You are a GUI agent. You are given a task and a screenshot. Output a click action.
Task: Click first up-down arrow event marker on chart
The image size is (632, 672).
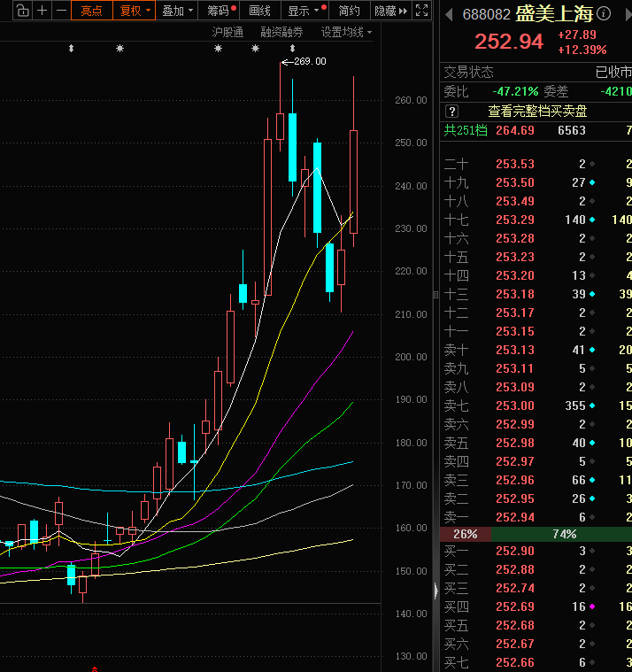72,49
